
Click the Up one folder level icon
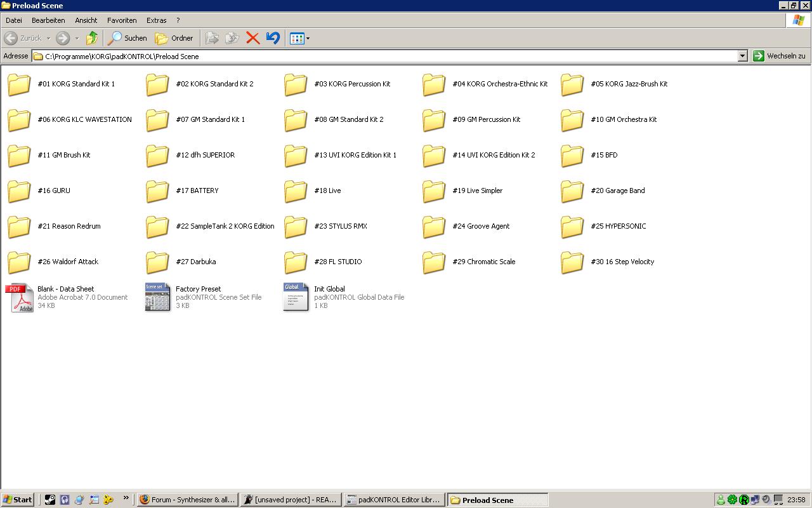click(92, 38)
